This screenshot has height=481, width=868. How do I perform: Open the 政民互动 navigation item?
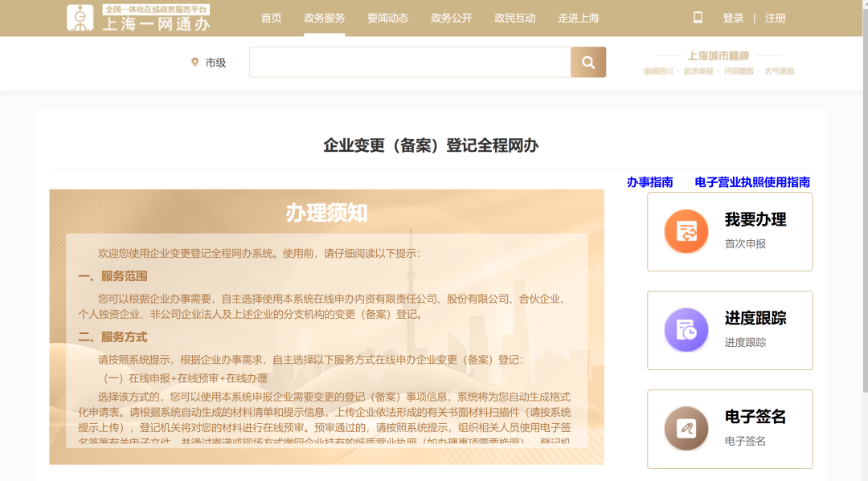515,18
